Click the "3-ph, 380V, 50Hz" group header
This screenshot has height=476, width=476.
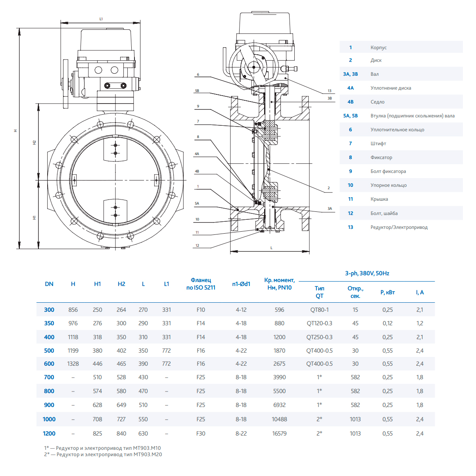click(367, 273)
